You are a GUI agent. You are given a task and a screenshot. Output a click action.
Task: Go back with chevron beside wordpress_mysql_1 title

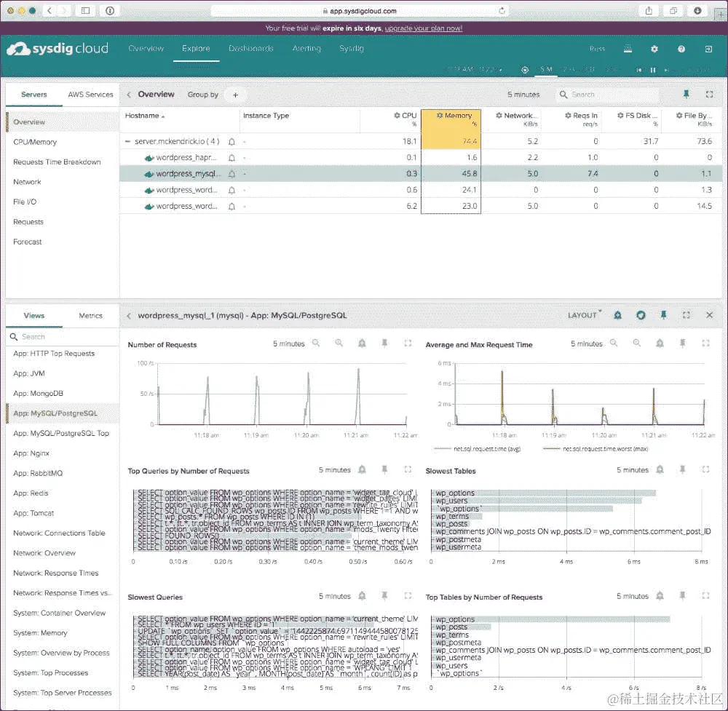[x=129, y=316]
